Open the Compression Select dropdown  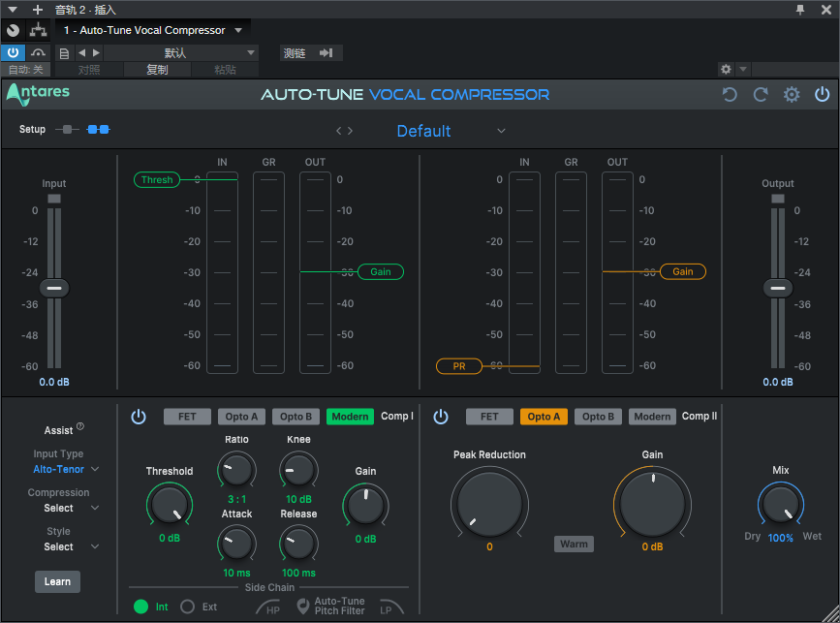click(x=71, y=508)
